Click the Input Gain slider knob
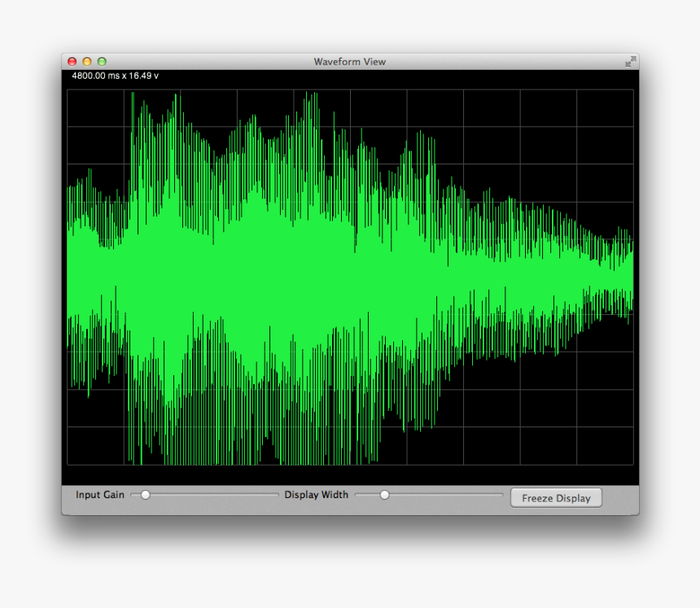This screenshot has width=700, height=608. coord(146,495)
